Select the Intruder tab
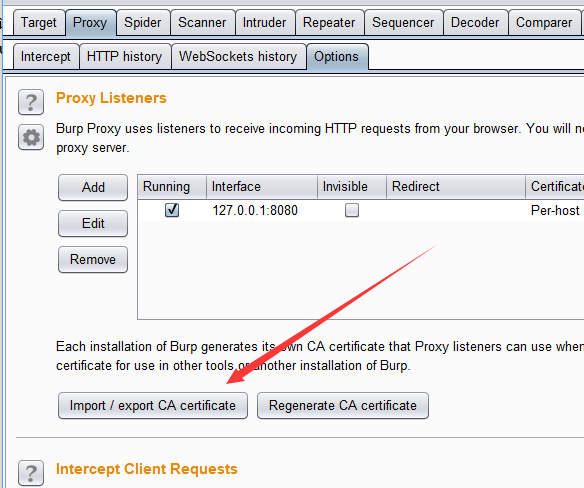The width and height of the screenshot is (584, 488). 264,23
